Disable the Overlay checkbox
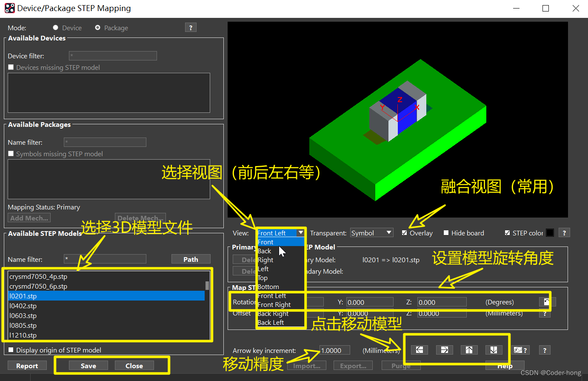588x381 pixels. (404, 232)
